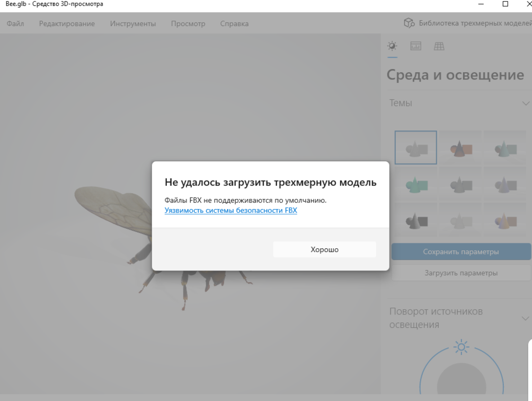Screen dimensions: 532x401
Task: Switch to environment and lighting sun tab
Action: coord(392,46)
